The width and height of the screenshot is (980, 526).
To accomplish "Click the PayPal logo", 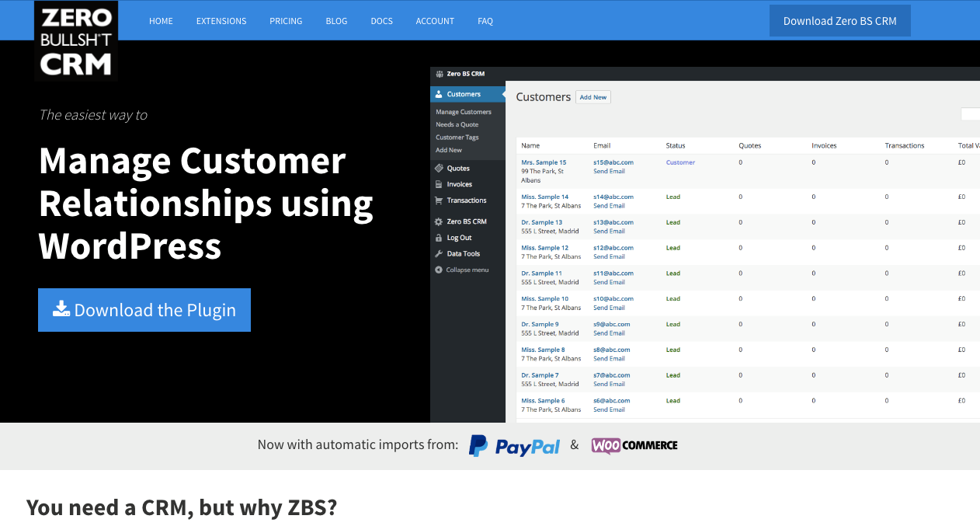I will [514, 445].
